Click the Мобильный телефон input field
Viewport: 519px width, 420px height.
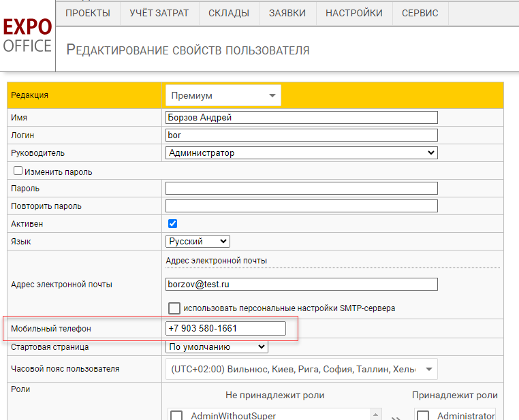(x=225, y=329)
